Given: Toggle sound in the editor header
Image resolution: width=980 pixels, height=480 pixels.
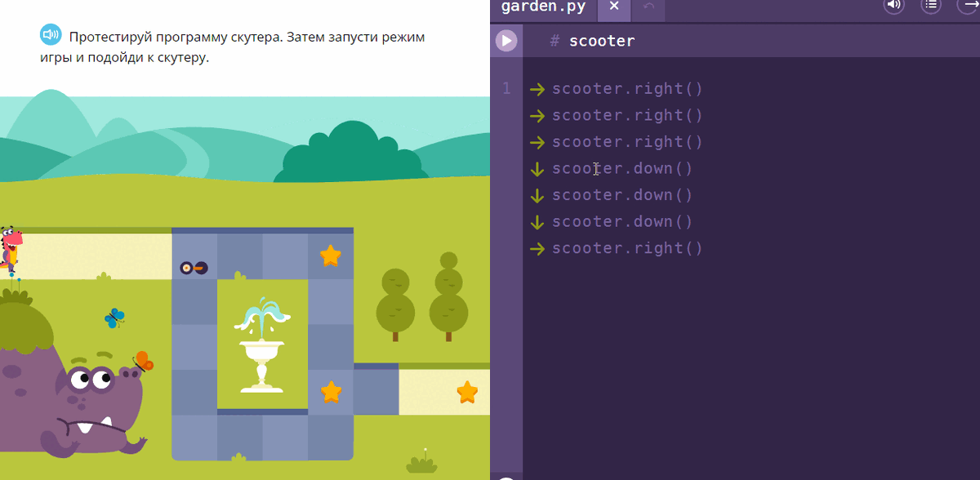Looking at the screenshot, I should pyautogui.click(x=894, y=5).
